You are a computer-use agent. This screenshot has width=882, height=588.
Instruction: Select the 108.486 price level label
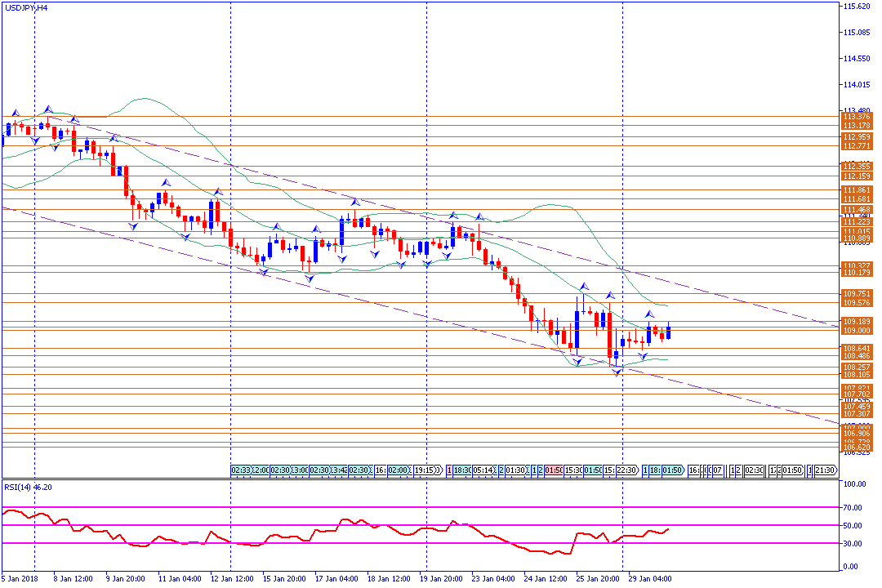(857, 356)
